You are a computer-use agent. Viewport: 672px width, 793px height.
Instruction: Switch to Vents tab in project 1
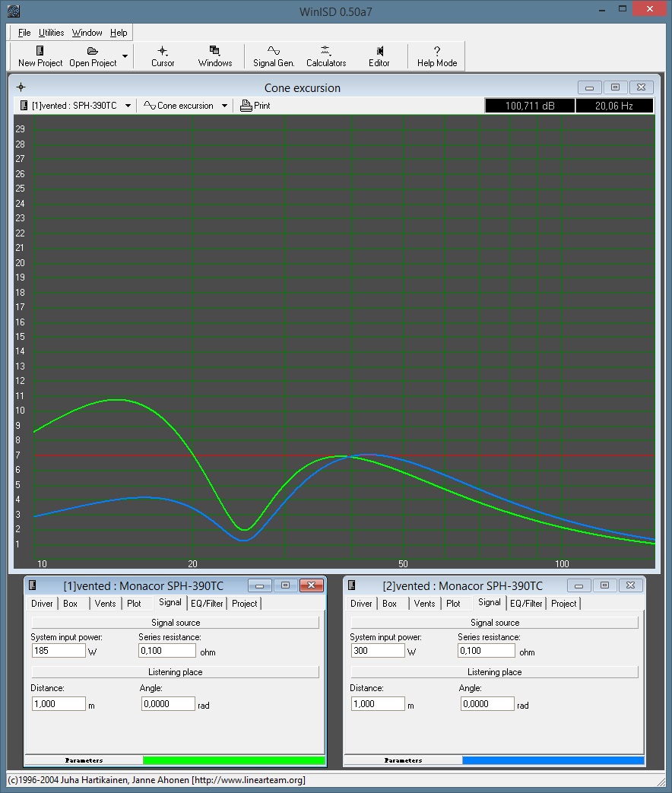click(x=105, y=603)
